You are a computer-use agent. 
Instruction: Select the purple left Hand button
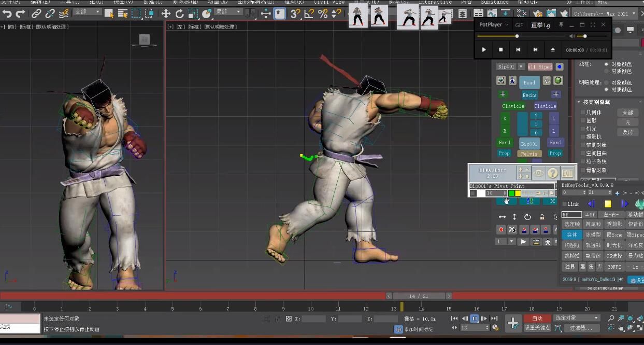click(x=555, y=143)
